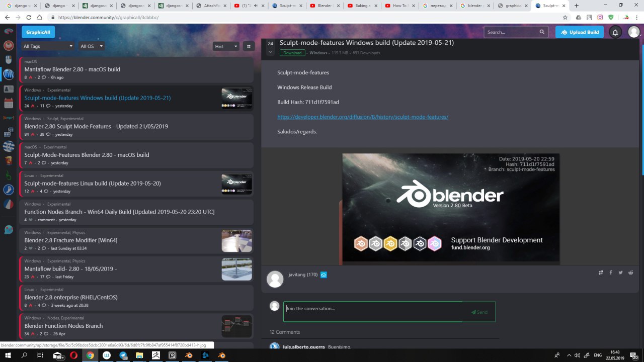The height and width of the screenshot is (362, 644).
Task: Open the Hot sorting dropdown
Action: coord(226,46)
